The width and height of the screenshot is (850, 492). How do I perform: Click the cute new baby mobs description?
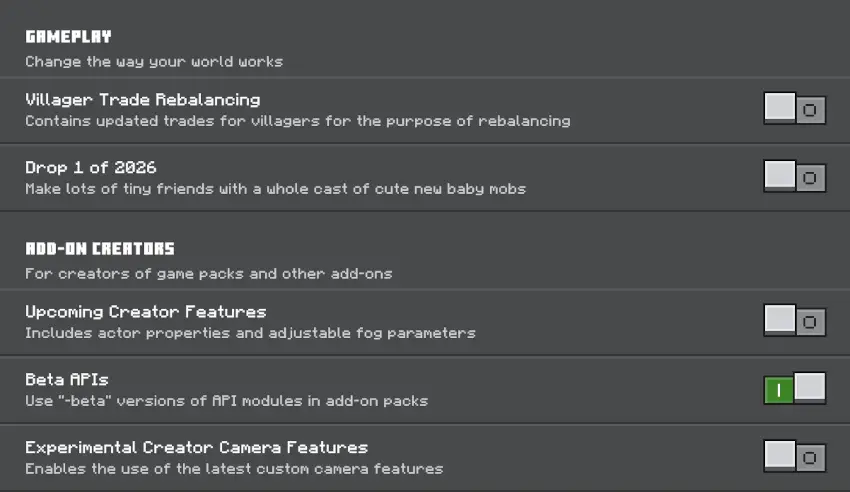[x=275, y=188]
